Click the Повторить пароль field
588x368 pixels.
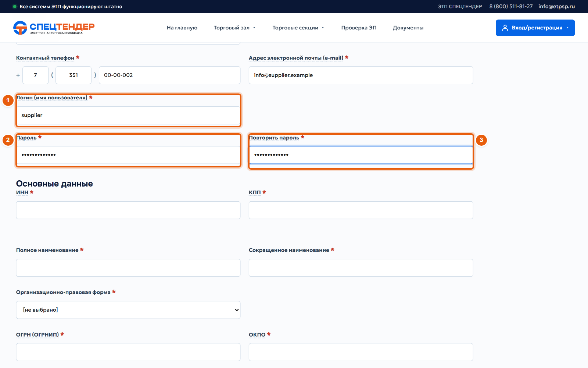(x=361, y=155)
